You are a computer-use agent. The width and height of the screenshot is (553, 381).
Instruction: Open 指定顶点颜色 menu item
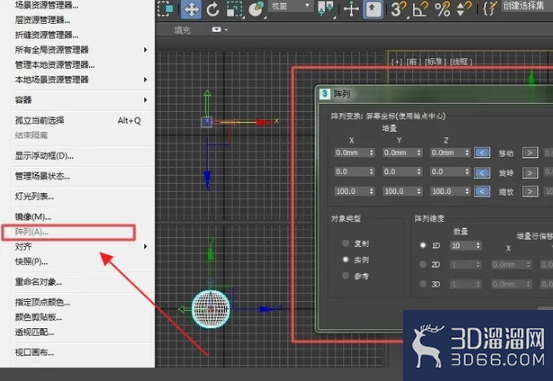[x=42, y=302]
